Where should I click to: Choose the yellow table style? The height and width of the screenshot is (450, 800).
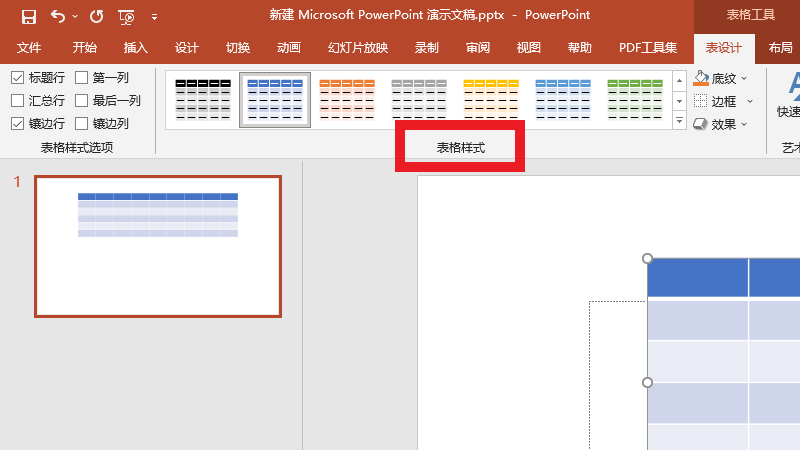coord(491,100)
